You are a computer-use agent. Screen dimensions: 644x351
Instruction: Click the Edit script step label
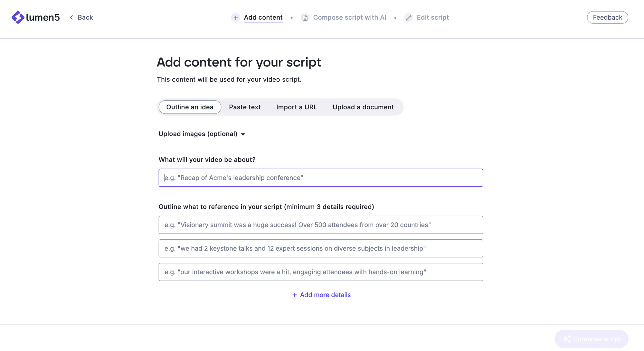tap(433, 17)
